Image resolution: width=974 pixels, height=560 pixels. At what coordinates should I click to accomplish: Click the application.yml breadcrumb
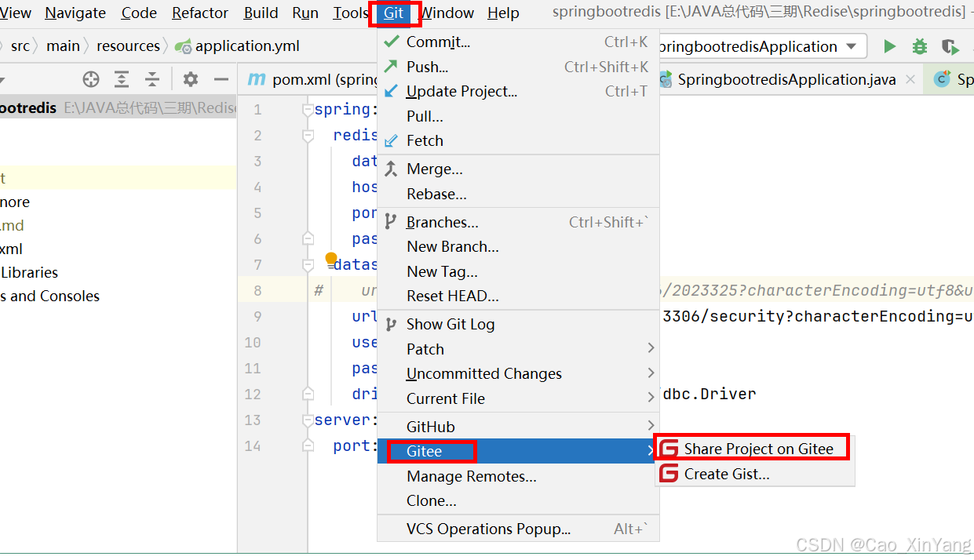[x=239, y=46]
